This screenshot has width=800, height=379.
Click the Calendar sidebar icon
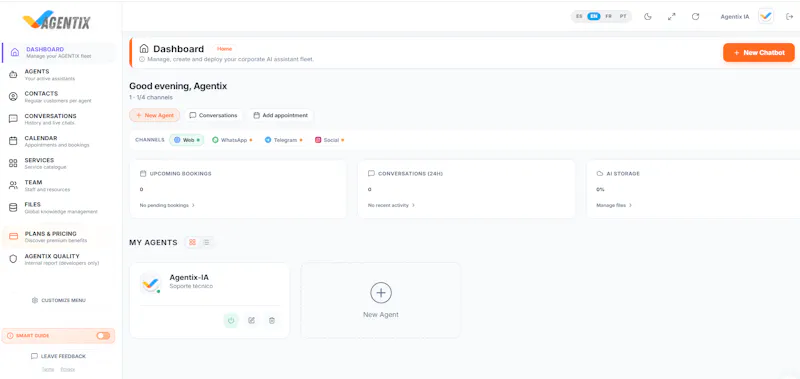(13, 141)
